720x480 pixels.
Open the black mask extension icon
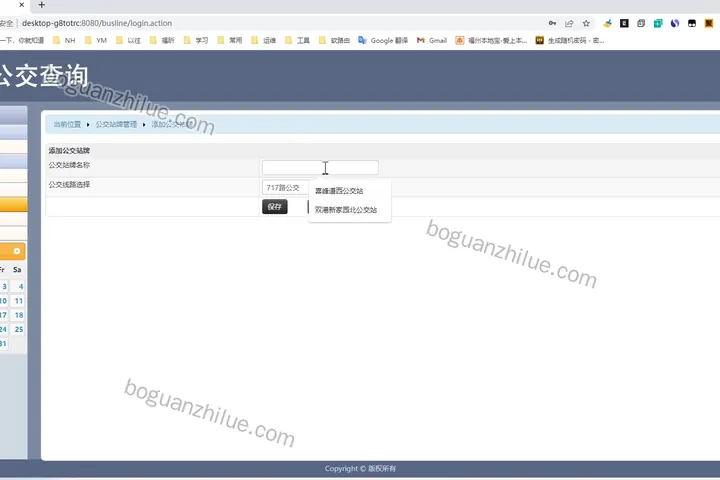click(692, 23)
